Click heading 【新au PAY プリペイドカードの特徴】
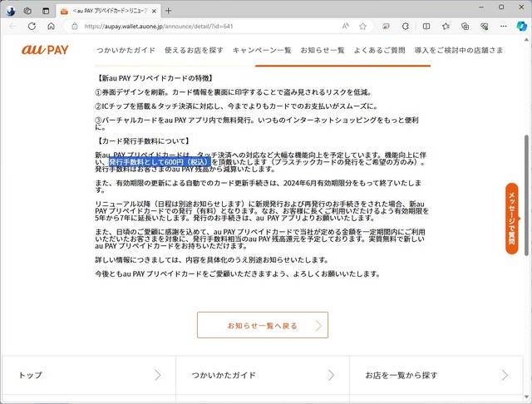 point(155,78)
